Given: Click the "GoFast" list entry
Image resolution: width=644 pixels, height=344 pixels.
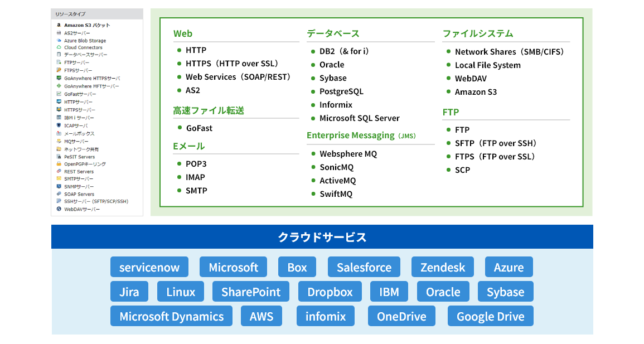Looking at the screenshot, I should [199, 128].
